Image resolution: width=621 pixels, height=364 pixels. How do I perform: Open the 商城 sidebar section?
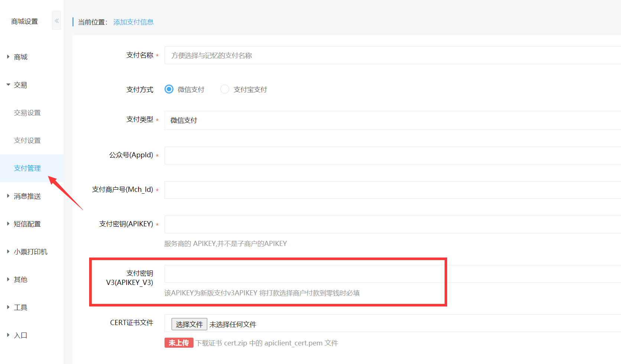pos(21,57)
